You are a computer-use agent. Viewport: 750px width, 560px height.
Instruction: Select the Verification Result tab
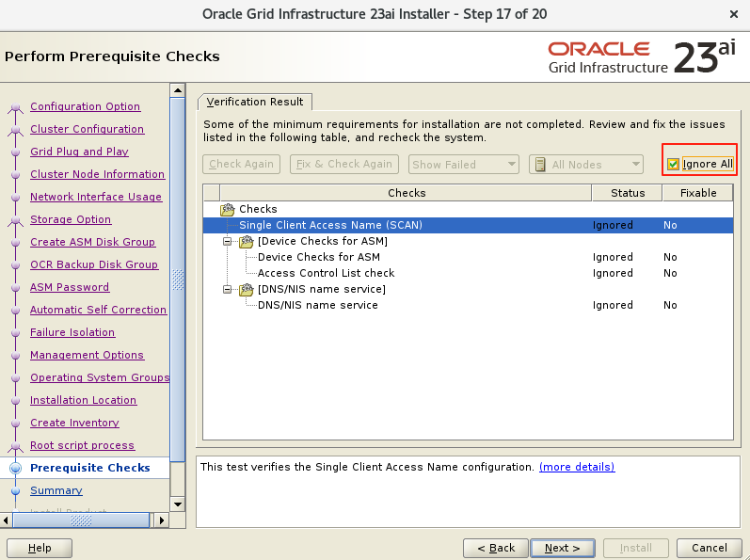click(255, 102)
